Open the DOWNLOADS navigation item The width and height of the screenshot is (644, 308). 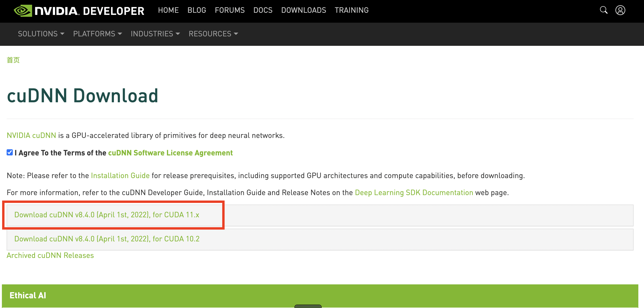point(304,10)
